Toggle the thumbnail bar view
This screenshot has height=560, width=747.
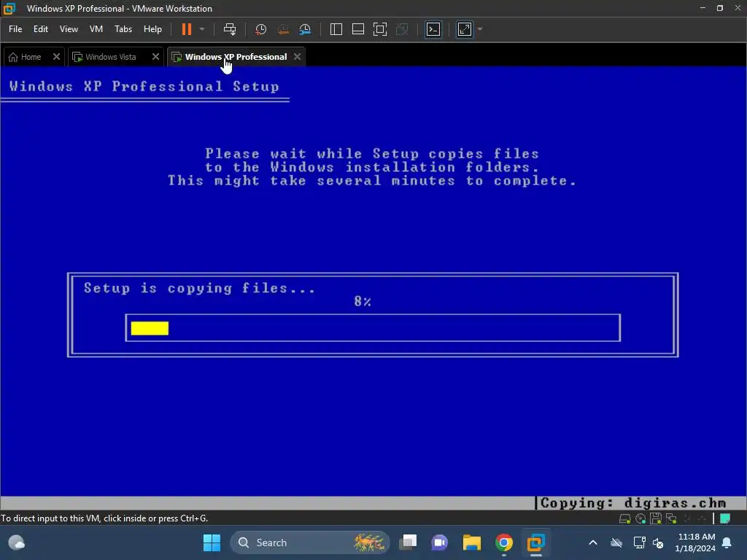tap(357, 29)
